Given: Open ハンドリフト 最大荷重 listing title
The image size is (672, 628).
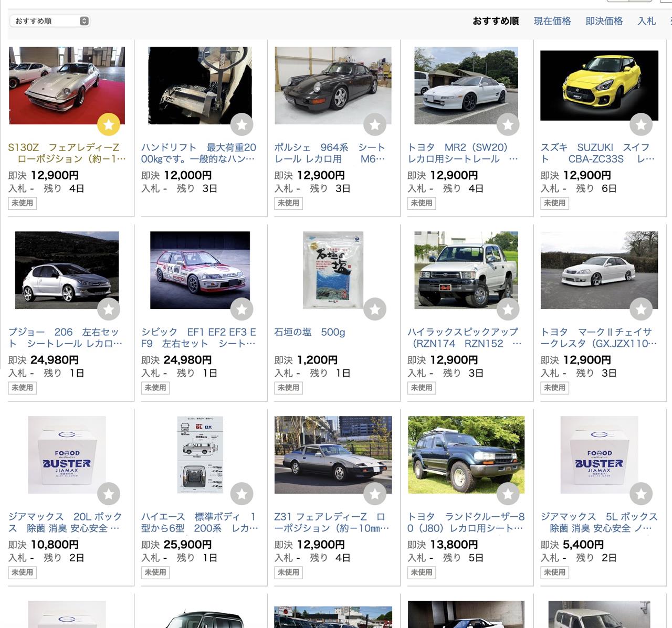Looking at the screenshot, I should pos(198,153).
